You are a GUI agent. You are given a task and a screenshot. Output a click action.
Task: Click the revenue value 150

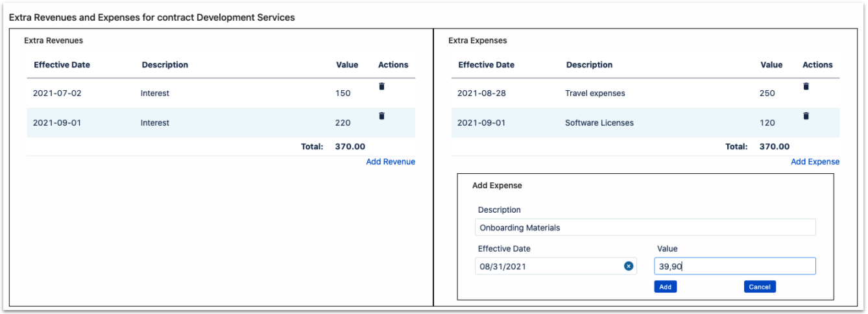(x=343, y=93)
